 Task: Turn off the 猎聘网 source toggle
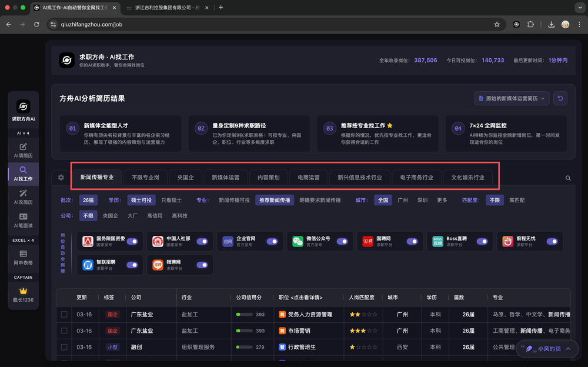click(202, 265)
